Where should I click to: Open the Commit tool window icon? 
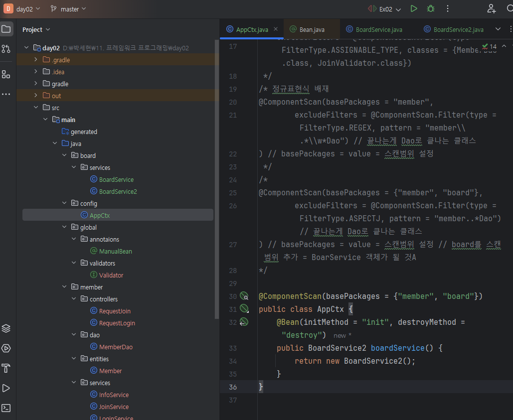[x=6, y=49]
